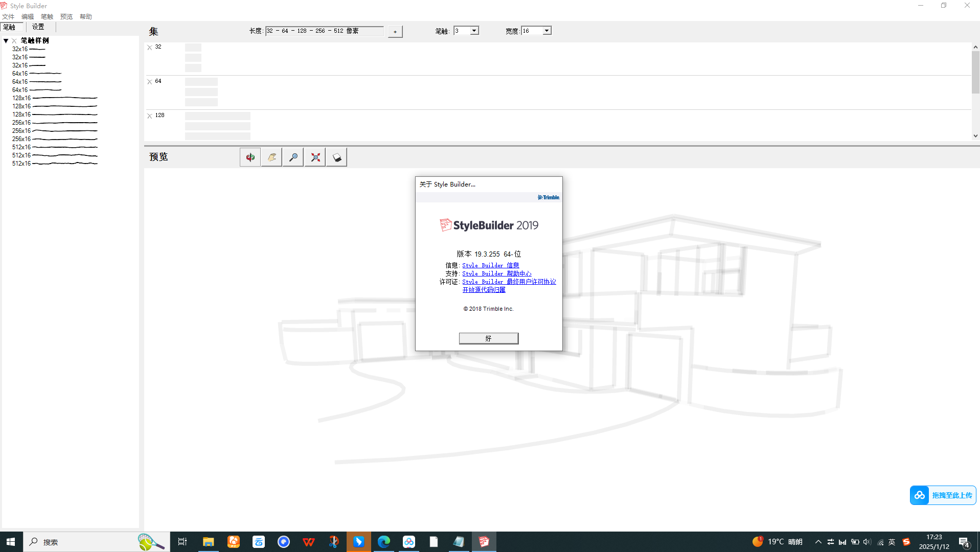Click the 拖拽至此上传 Baidu upload widget
This screenshot has height=552, width=980.
(943, 495)
